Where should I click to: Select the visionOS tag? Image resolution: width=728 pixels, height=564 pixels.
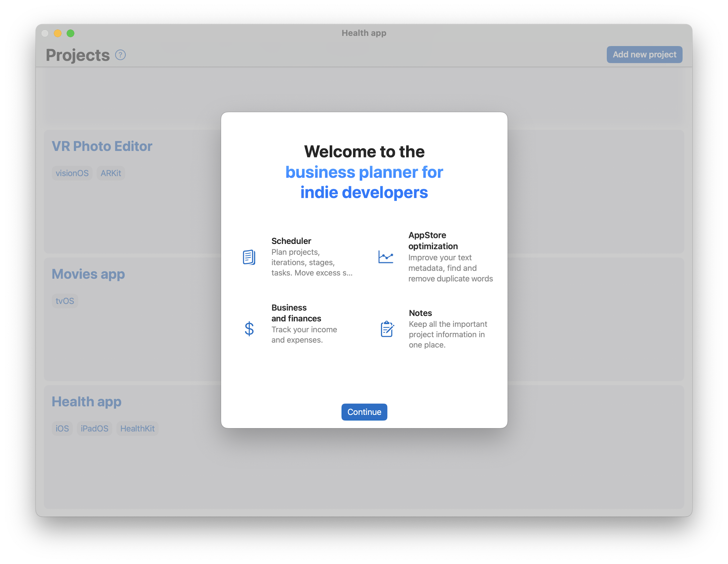(x=72, y=173)
